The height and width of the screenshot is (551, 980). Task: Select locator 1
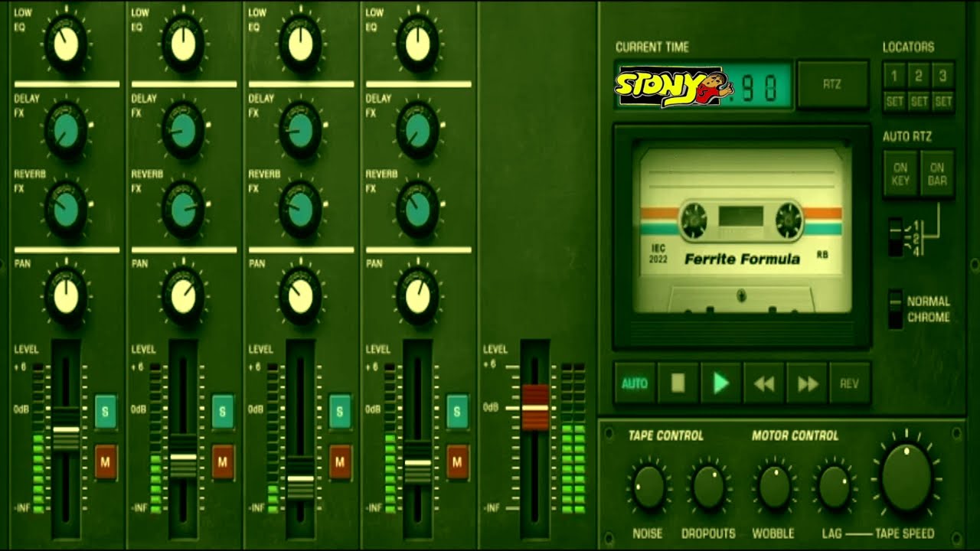[894, 77]
